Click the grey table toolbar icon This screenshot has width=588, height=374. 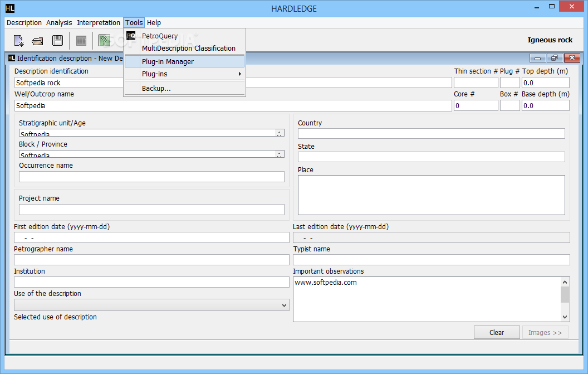[x=81, y=41]
